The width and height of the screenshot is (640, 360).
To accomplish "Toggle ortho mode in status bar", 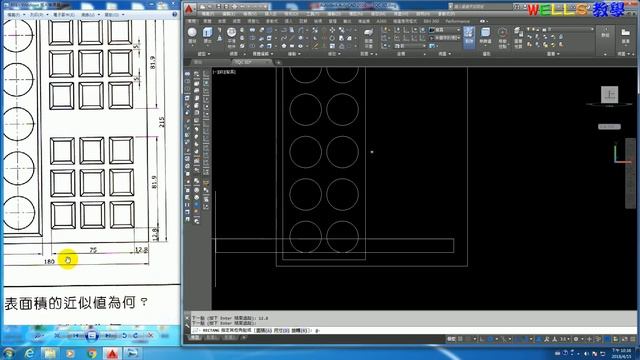I will tap(482, 339).
